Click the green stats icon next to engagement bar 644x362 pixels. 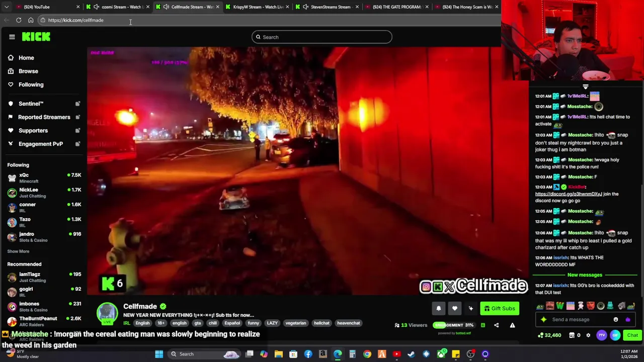click(482, 325)
